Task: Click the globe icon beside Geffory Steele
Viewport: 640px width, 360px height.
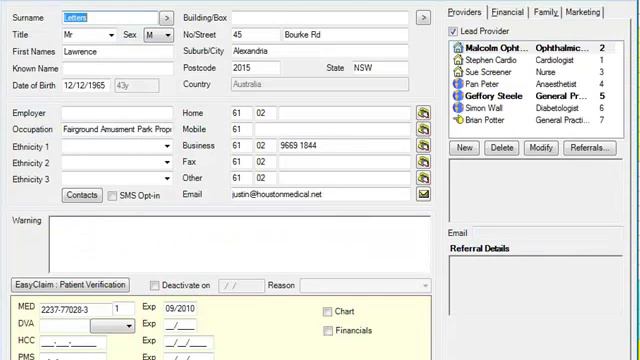Action: click(458, 96)
